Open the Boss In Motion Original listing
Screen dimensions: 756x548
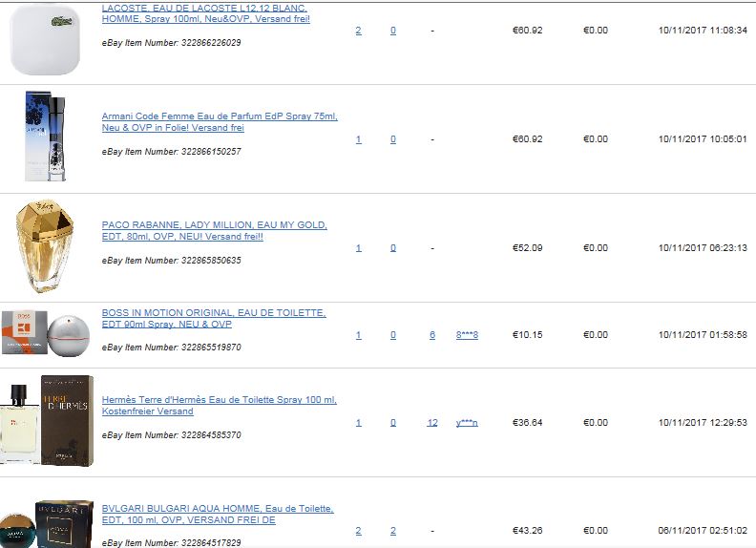coord(214,318)
